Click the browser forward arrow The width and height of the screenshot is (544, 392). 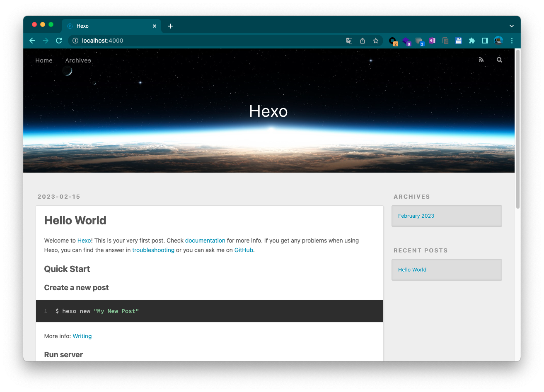pyautogui.click(x=46, y=41)
